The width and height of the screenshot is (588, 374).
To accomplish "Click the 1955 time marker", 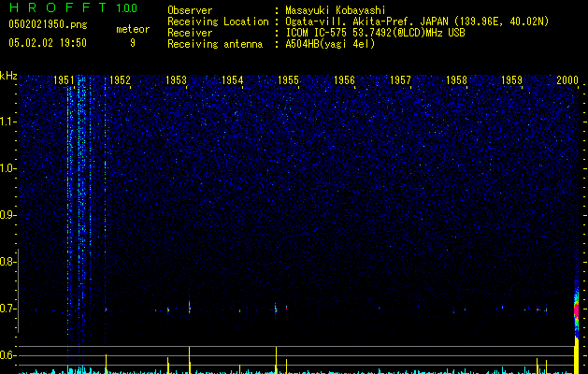I will pos(288,79).
